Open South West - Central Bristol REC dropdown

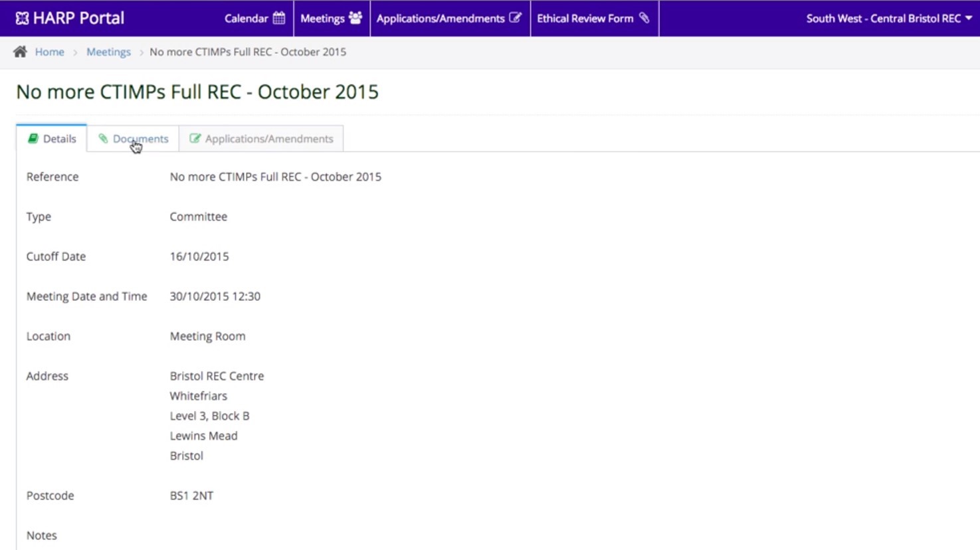pyautogui.click(x=888, y=18)
